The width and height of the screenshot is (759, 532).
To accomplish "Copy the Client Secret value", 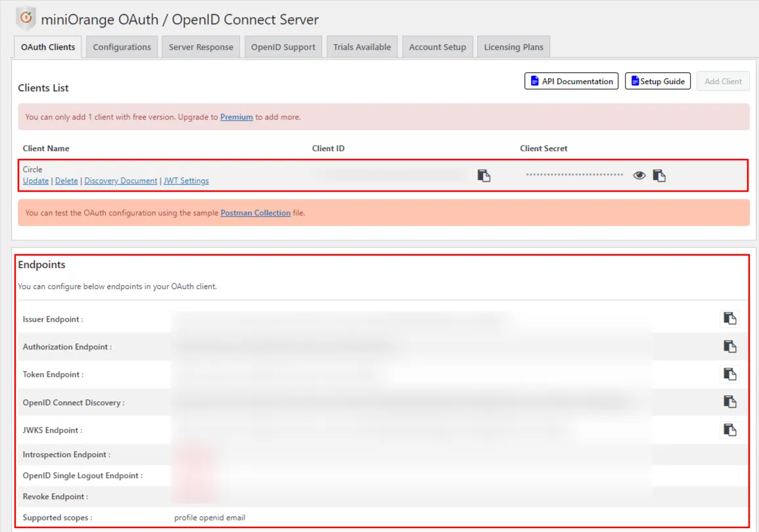I will (659, 175).
